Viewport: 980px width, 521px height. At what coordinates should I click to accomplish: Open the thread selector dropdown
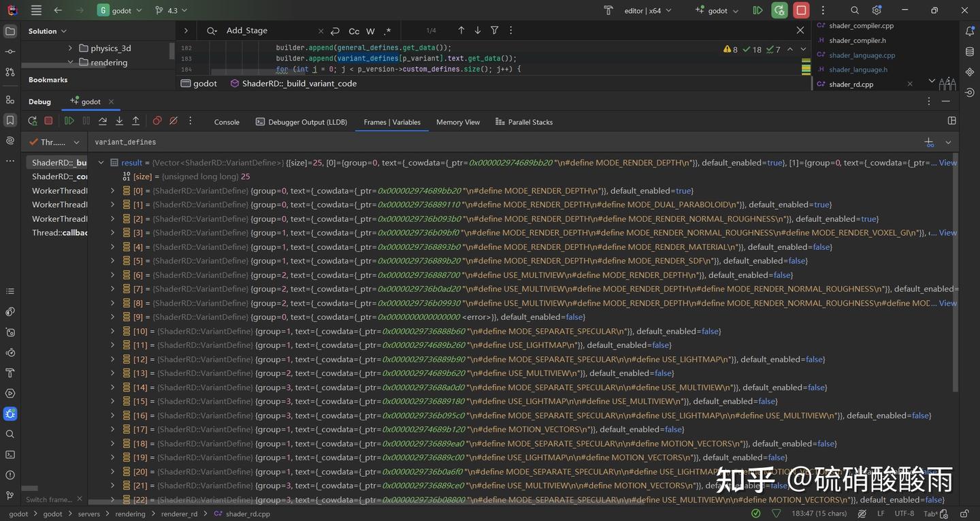pos(76,142)
